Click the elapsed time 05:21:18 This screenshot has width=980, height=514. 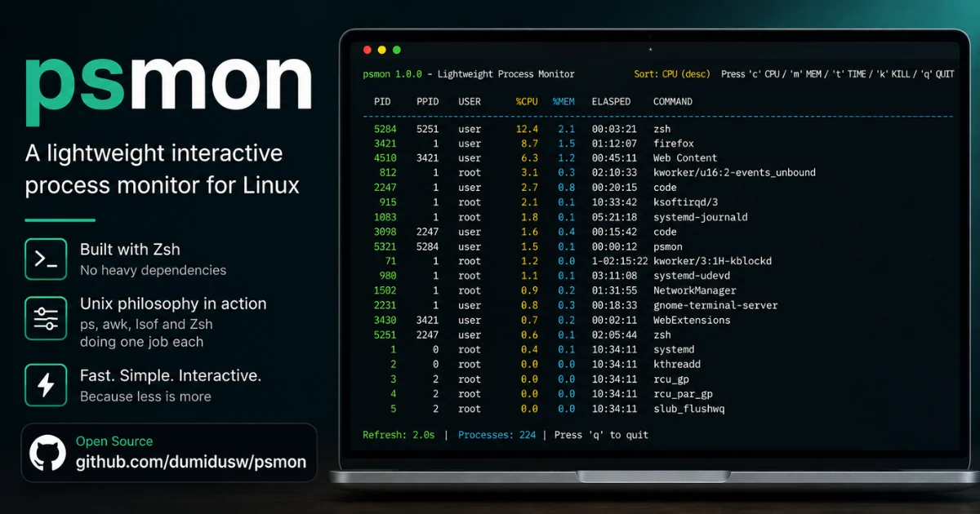[x=614, y=217]
